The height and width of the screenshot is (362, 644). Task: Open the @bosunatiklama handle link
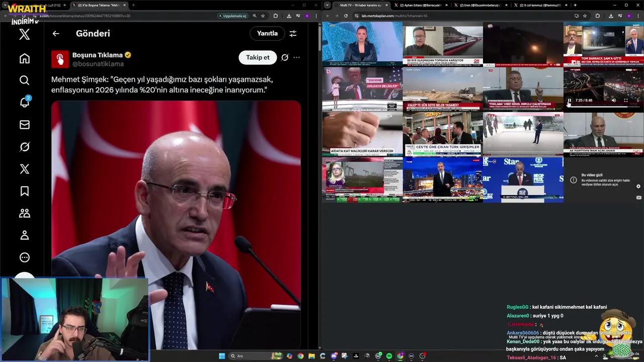tap(98, 64)
